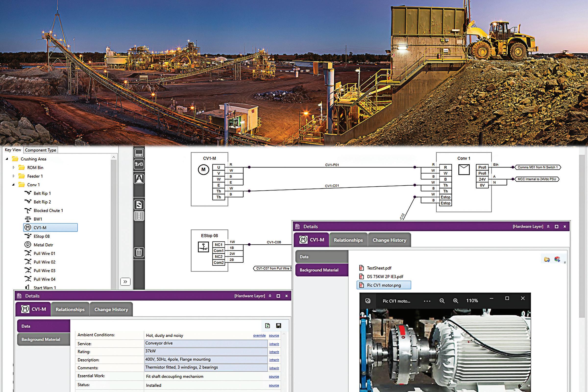
Task: Zoom out in the motor picture viewer
Action: point(442,301)
